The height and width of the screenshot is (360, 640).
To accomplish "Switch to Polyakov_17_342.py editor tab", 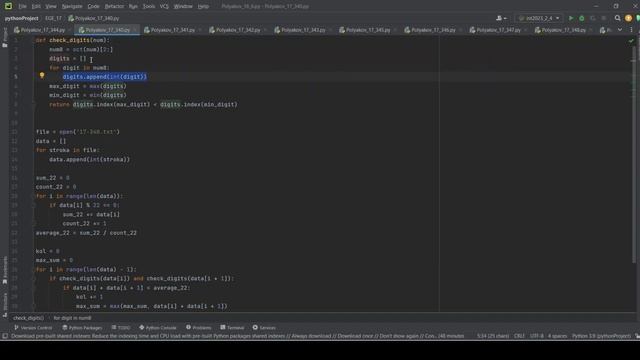I will (x=238, y=30).
